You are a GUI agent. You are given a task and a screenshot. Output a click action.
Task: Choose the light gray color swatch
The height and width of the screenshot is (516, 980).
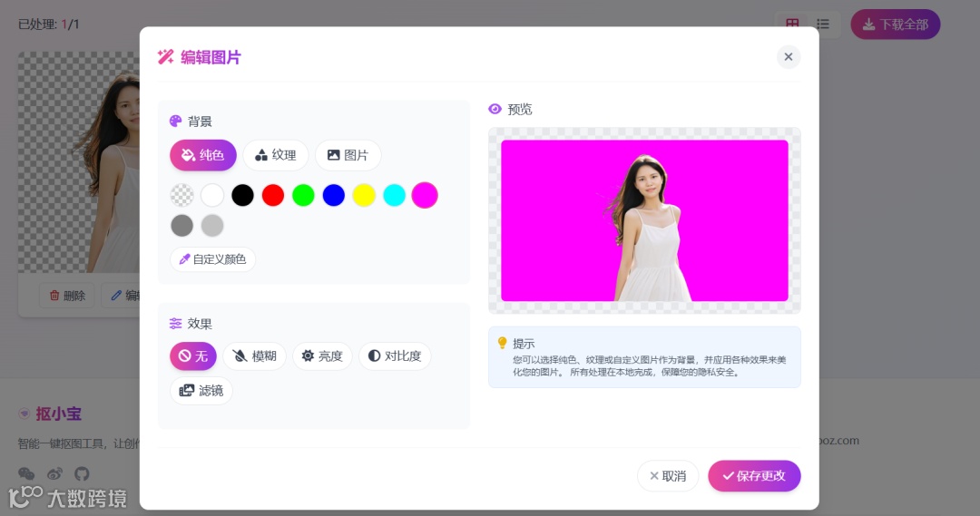pos(212,226)
